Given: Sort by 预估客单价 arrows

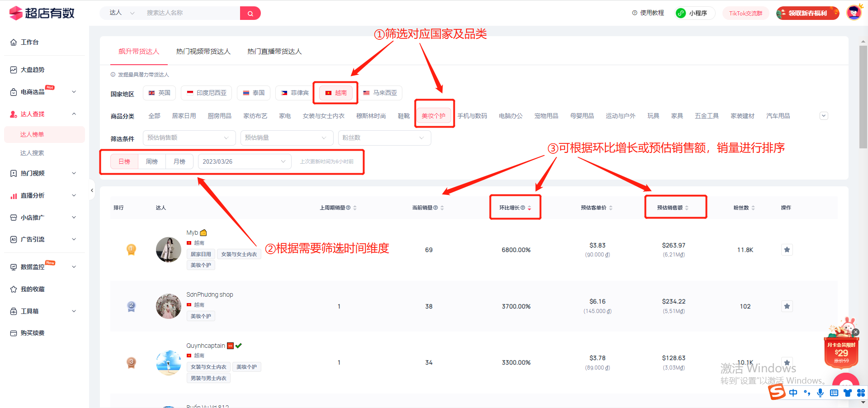Looking at the screenshot, I should pyautogui.click(x=611, y=208).
